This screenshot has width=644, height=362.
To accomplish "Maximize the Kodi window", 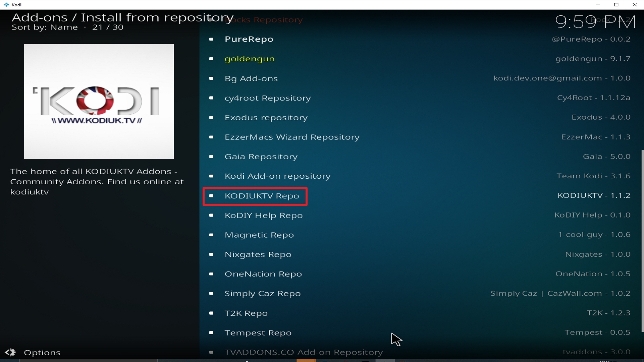I will click(616, 5).
